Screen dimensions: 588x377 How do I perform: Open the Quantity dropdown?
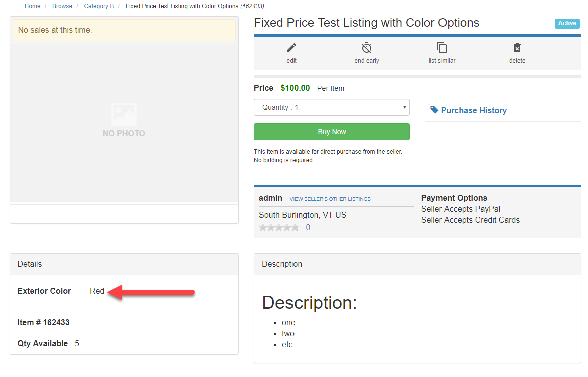[x=332, y=108]
